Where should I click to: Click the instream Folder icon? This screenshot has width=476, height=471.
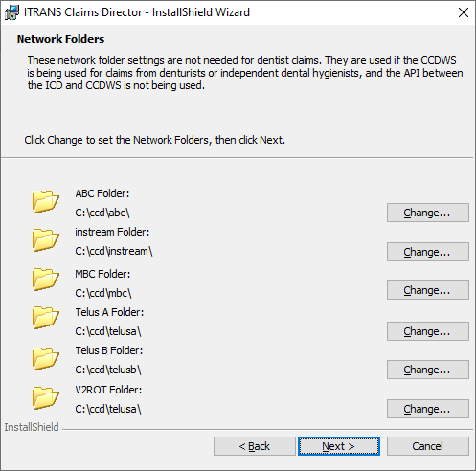point(46,240)
